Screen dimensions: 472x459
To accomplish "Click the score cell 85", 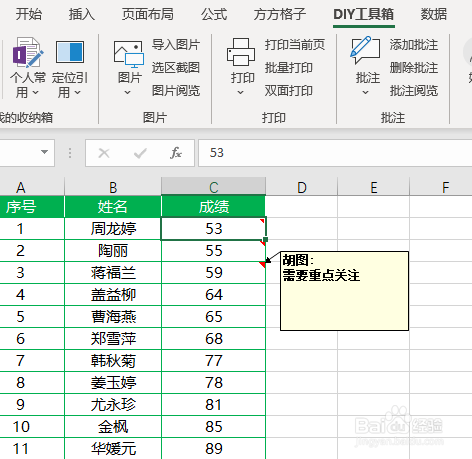I will (214, 427).
